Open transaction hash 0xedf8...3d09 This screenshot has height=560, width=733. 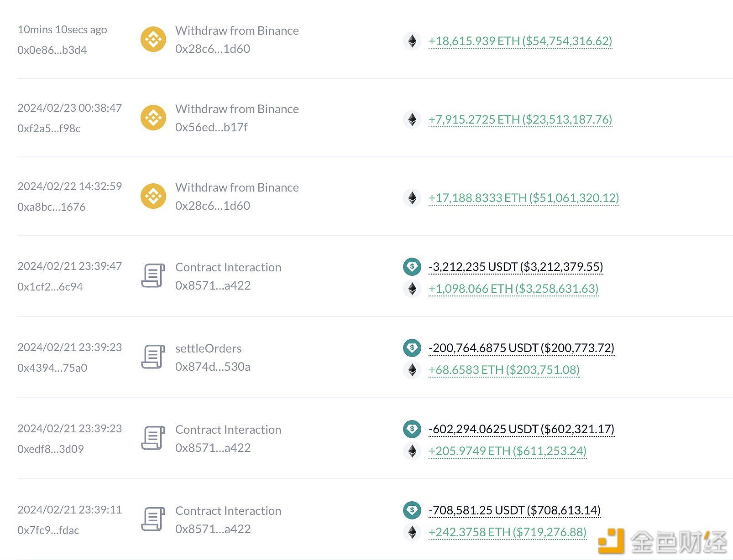pyautogui.click(x=51, y=449)
